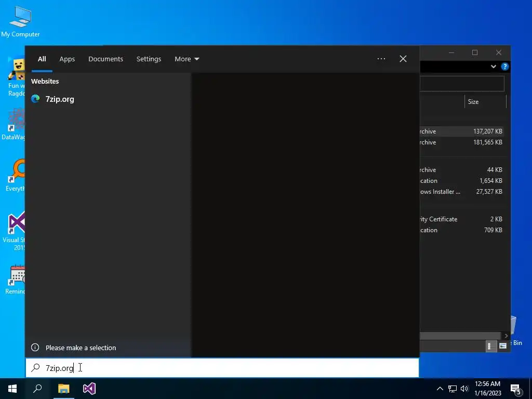Switch to the Settings search tab
Viewport: 532px width, 399px height.
[149, 59]
